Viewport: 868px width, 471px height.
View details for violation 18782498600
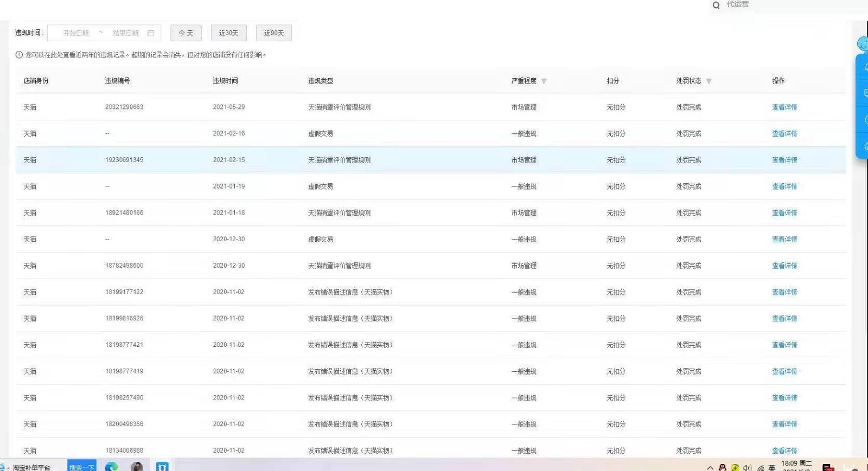784,266
